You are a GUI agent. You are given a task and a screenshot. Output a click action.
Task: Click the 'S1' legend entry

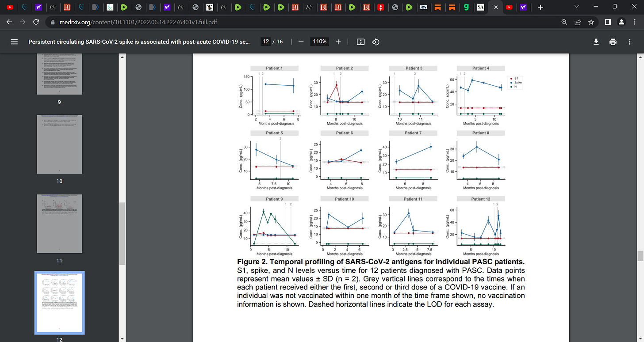514,78
